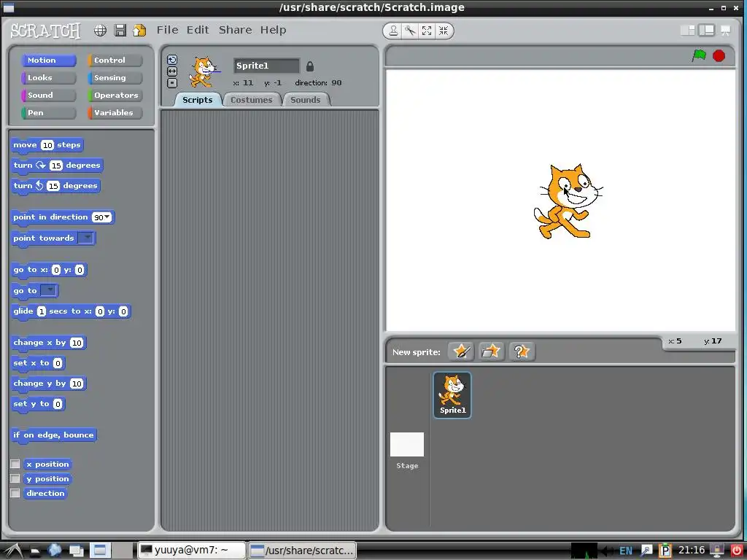747x560 pixels.
Task: Enable x position stage monitor checkbox
Action: pos(15,464)
